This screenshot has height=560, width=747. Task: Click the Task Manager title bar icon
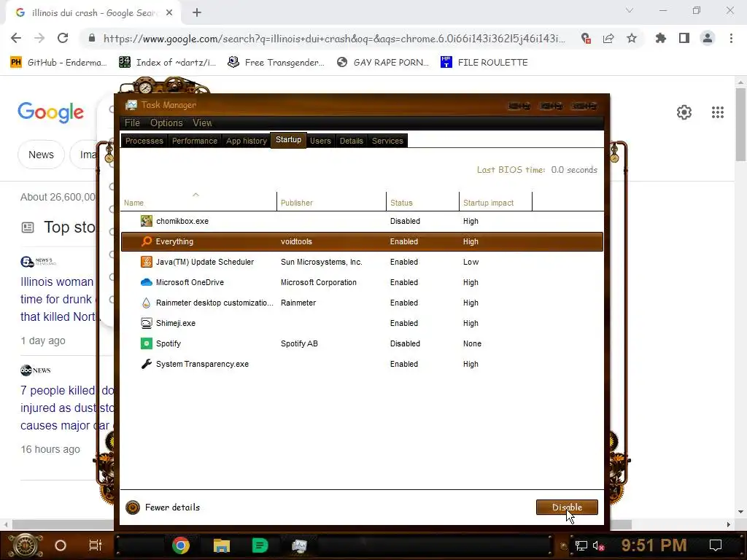click(x=131, y=105)
